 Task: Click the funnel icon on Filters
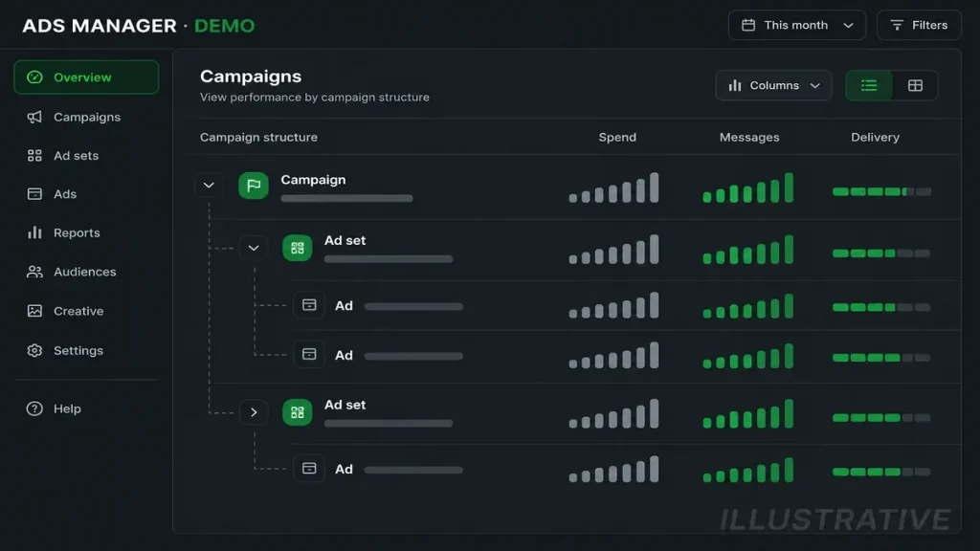[897, 25]
